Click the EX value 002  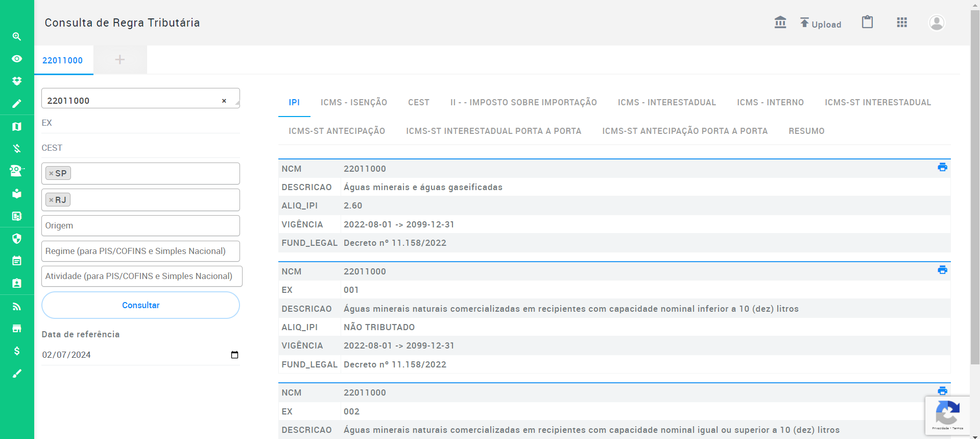(351, 411)
